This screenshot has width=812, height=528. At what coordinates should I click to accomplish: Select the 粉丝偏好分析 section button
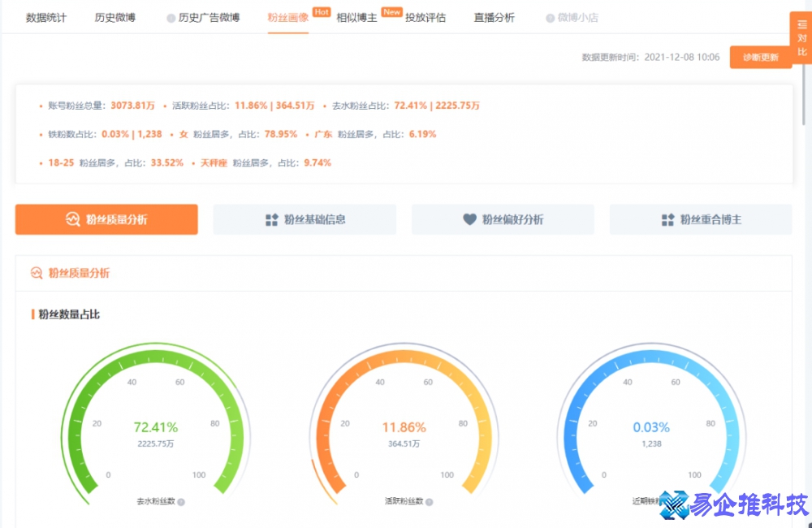(503, 219)
